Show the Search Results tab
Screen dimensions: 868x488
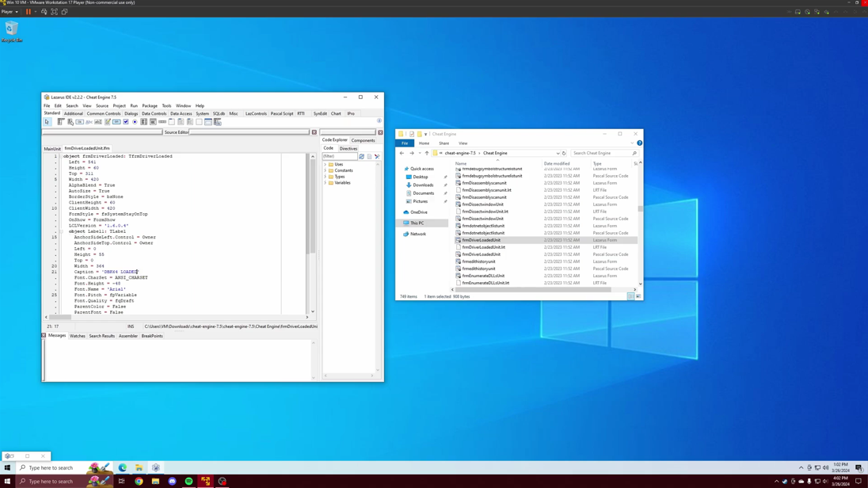pyautogui.click(x=102, y=336)
